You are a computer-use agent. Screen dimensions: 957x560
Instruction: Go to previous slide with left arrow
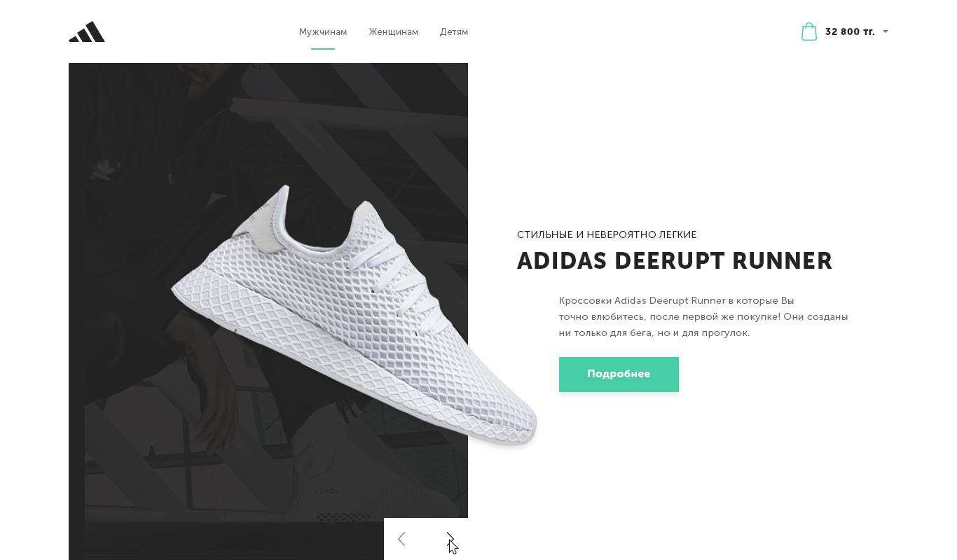(401, 539)
